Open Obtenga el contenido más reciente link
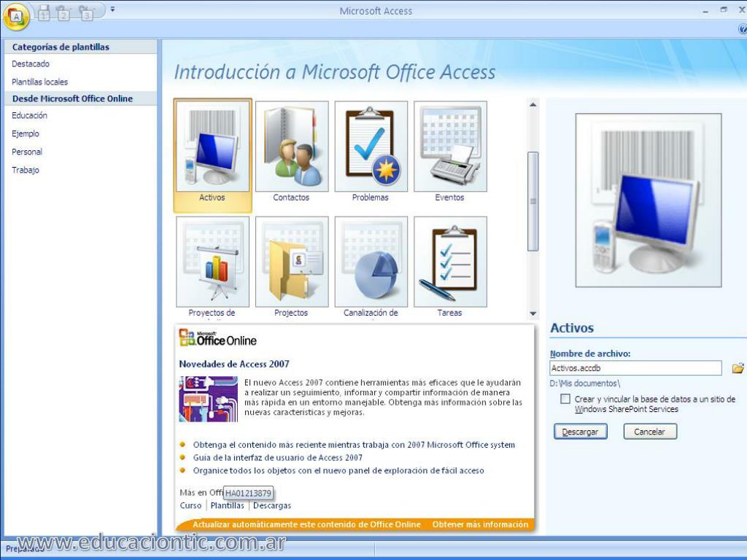This screenshot has height=560, width=747. point(354,445)
